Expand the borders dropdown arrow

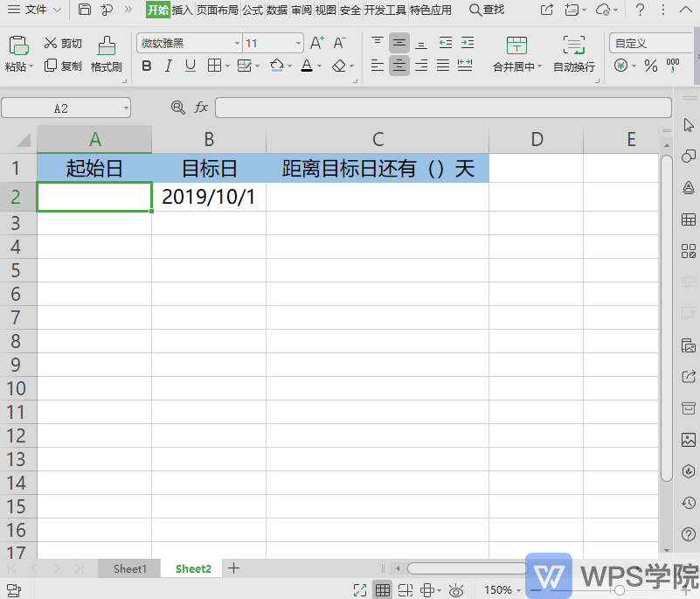pos(228,66)
